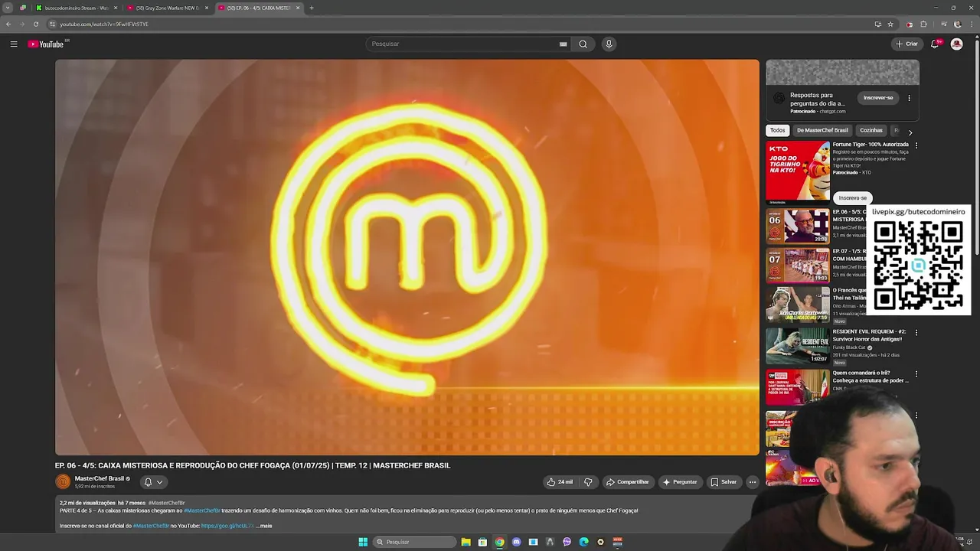Click the MasterChef video player
980x551 pixels.
[x=407, y=257]
